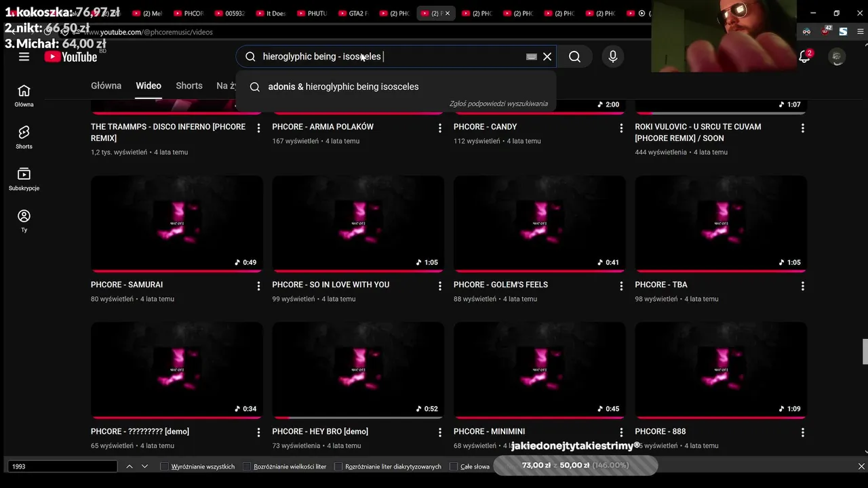Play the PHCORE - HEY BRO [demo] thumbnail

[x=358, y=370]
